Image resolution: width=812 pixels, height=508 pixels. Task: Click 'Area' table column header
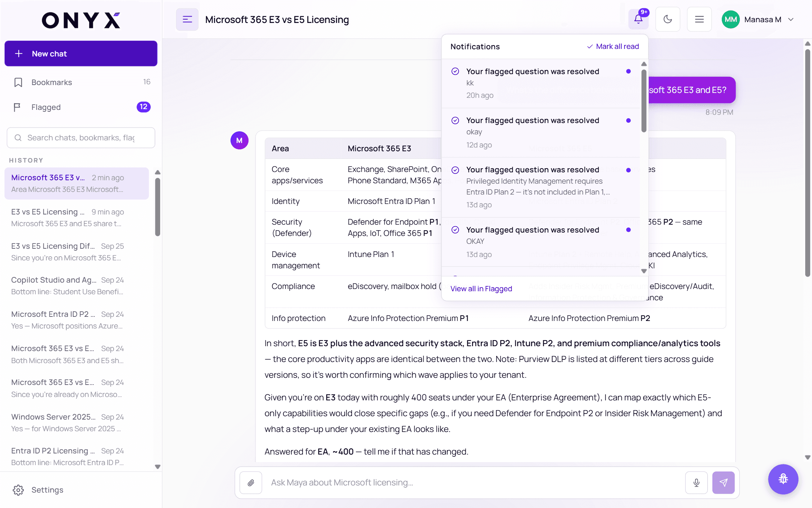(280, 149)
